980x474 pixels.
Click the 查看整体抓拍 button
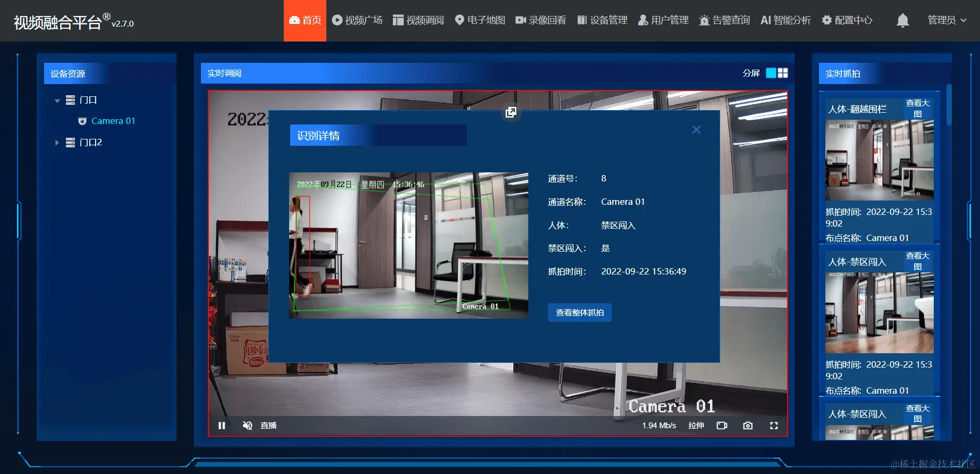(580, 313)
